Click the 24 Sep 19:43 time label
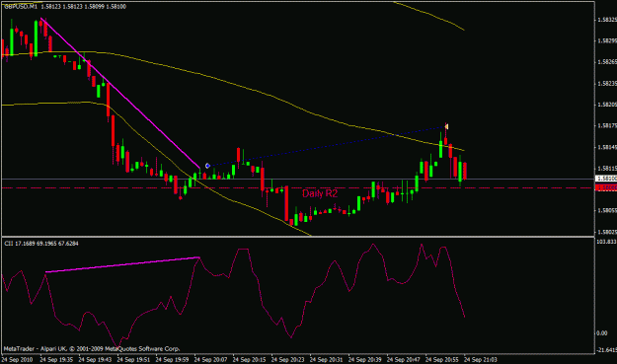The image size is (617, 364). 95,359
